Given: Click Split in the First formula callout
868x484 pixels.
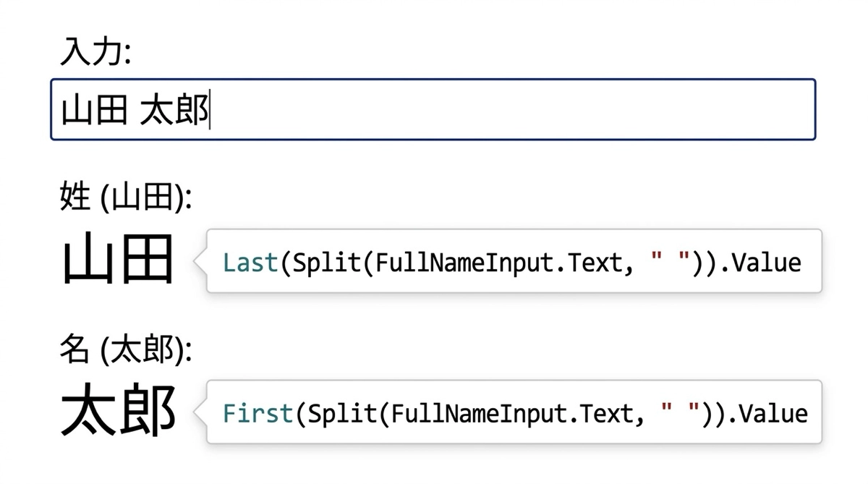Looking at the screenshot, I should pyautogui.click(x=341, y=413).
